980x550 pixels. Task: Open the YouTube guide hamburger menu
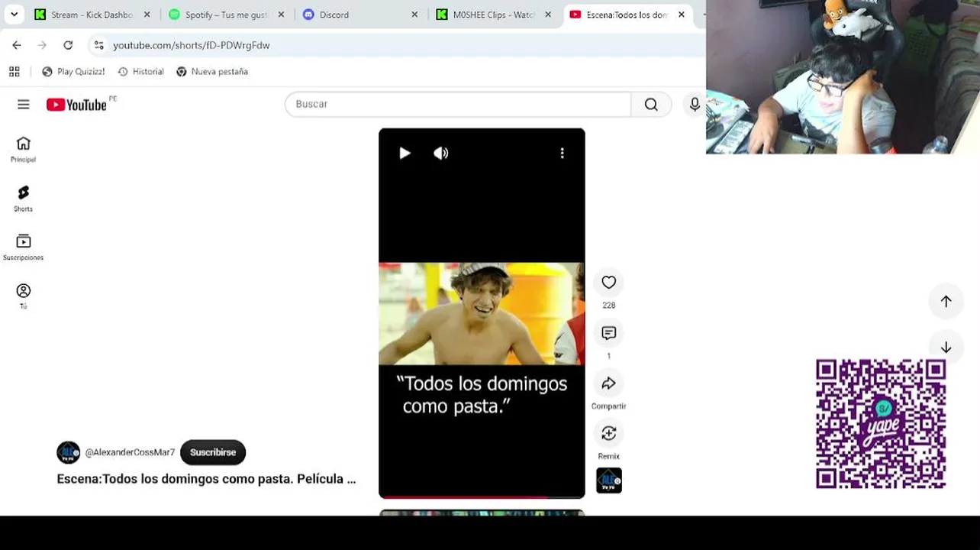coord(24,105)
